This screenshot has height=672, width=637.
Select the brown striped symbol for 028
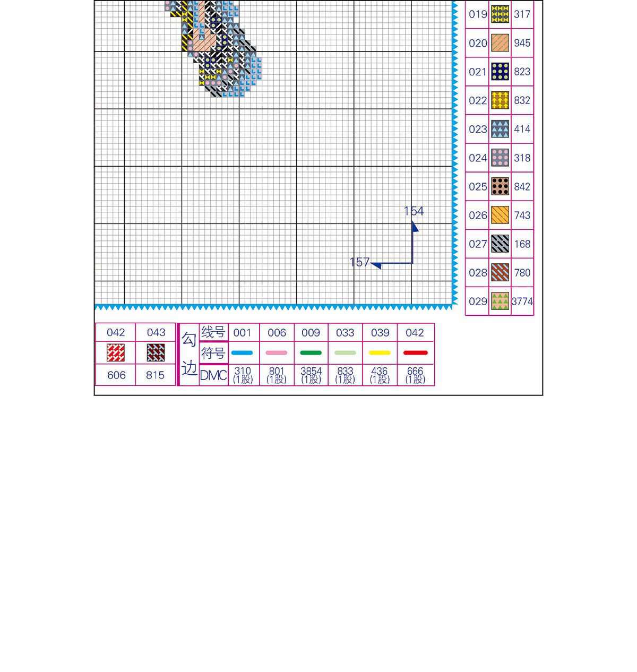pyautogui.click(x=500, y=272)
